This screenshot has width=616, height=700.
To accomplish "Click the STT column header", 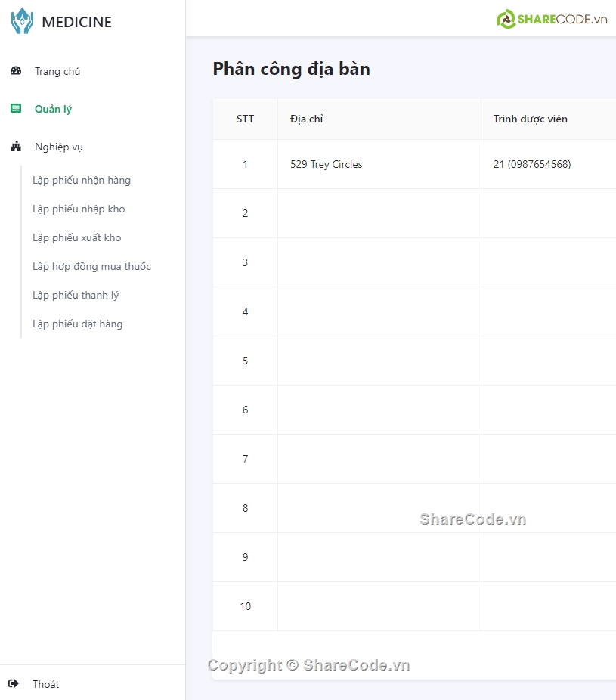I will click(245, 119).
